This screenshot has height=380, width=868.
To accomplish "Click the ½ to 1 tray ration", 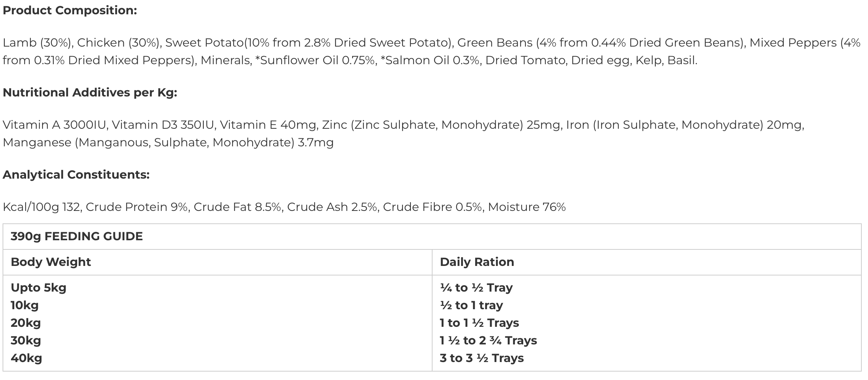I will pyautogui.click(x=471, y=305).
